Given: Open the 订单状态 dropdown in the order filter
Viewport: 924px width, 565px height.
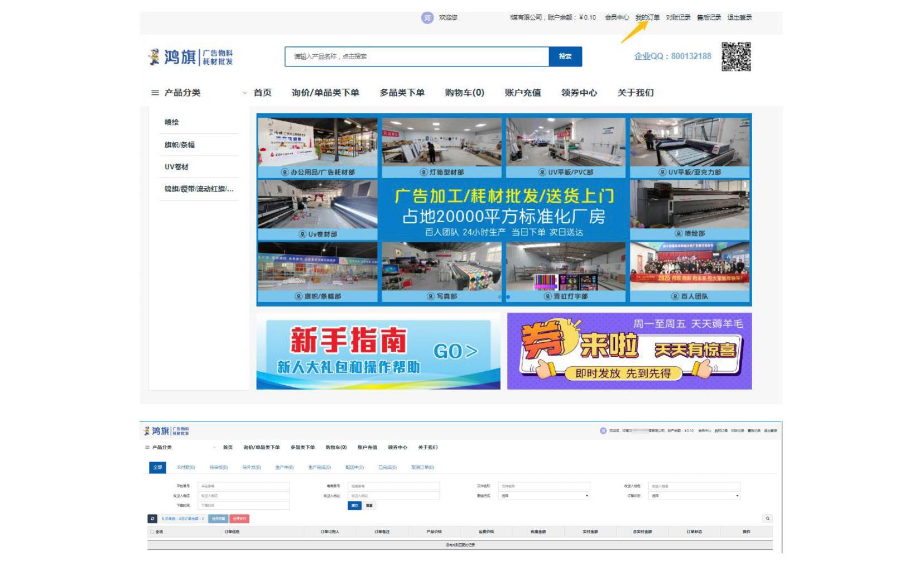Looking at the screenshot, I should 694,496.
